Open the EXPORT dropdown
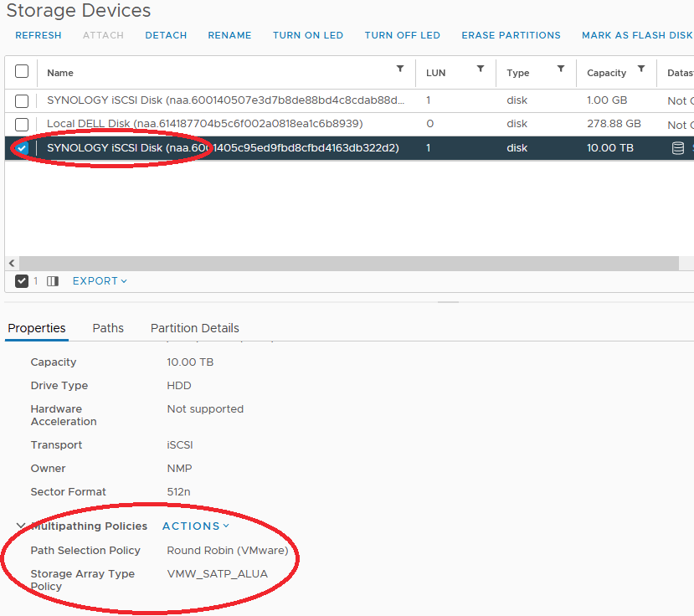This screenshot has width=694, height=616. point(100,281)
